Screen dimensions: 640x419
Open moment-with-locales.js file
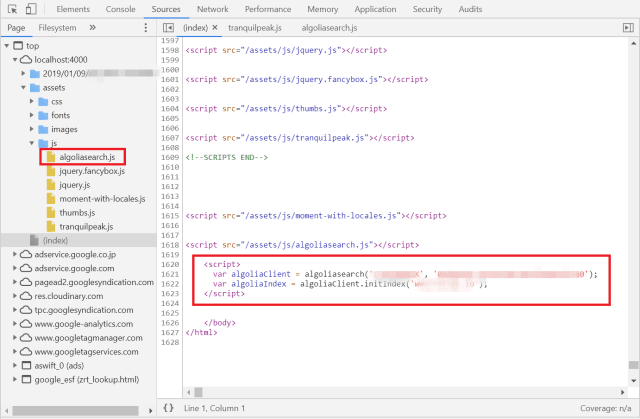click(x=102, y=199)
